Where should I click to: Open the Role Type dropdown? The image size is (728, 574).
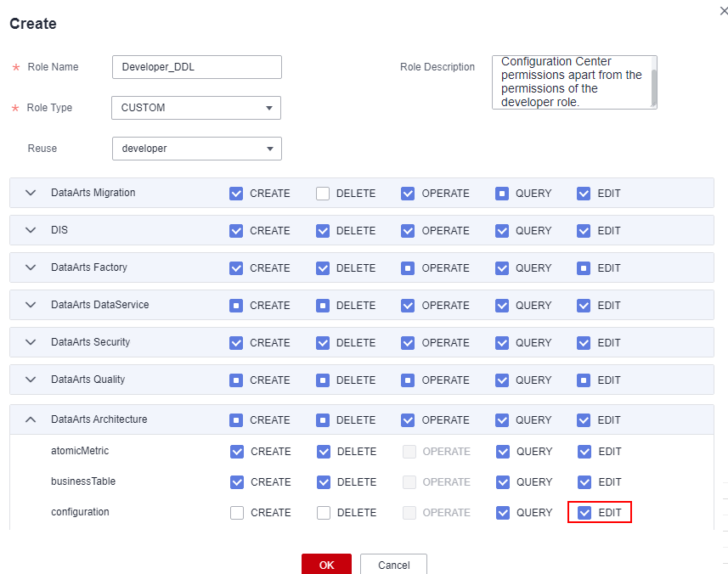pos(196,108)
